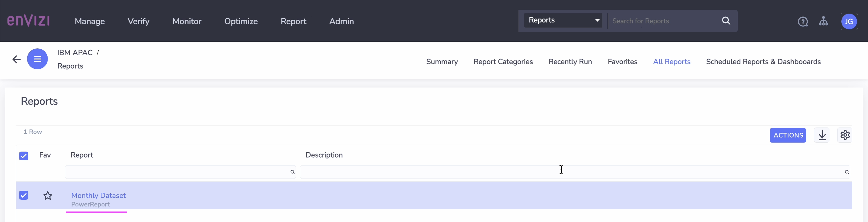Open the organization hierarchy icon
This screenshot has width=868, height=222.
823,21
